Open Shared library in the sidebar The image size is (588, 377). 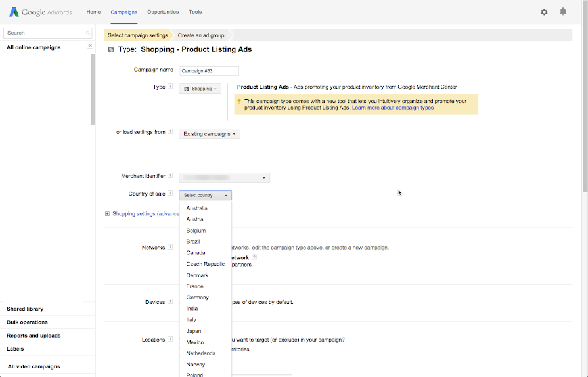(x=25, y=309)
